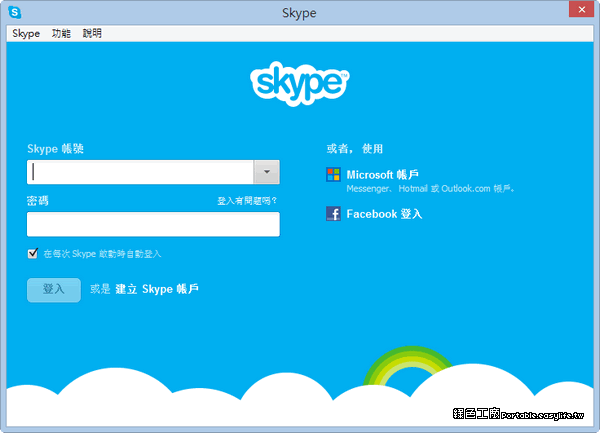
Task: Expand the Skype 帳號 dropdown arrow
Action: (x=267, y=172)
